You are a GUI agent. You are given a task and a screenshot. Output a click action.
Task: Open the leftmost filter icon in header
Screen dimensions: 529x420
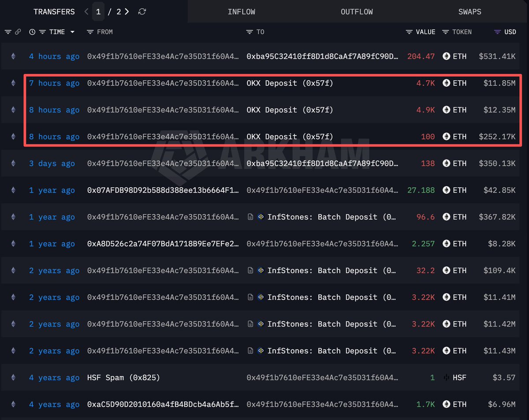click(x=8, y=32)
